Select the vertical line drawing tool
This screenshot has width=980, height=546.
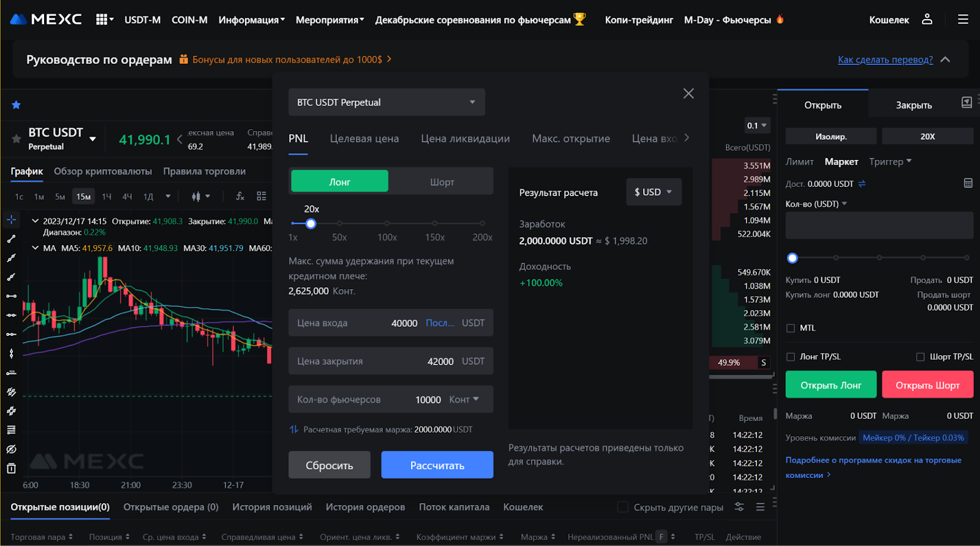[11, 354]
